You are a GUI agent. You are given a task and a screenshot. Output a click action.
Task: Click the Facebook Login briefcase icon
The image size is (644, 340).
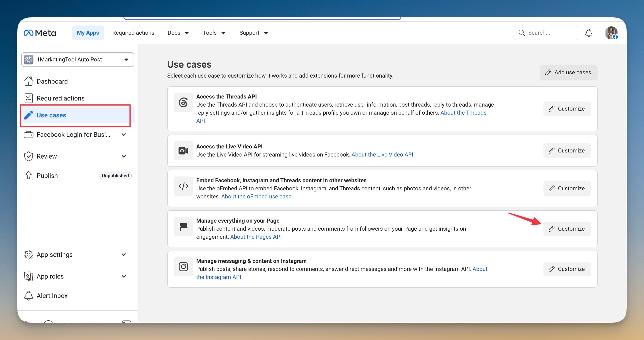tap(28, 135)
